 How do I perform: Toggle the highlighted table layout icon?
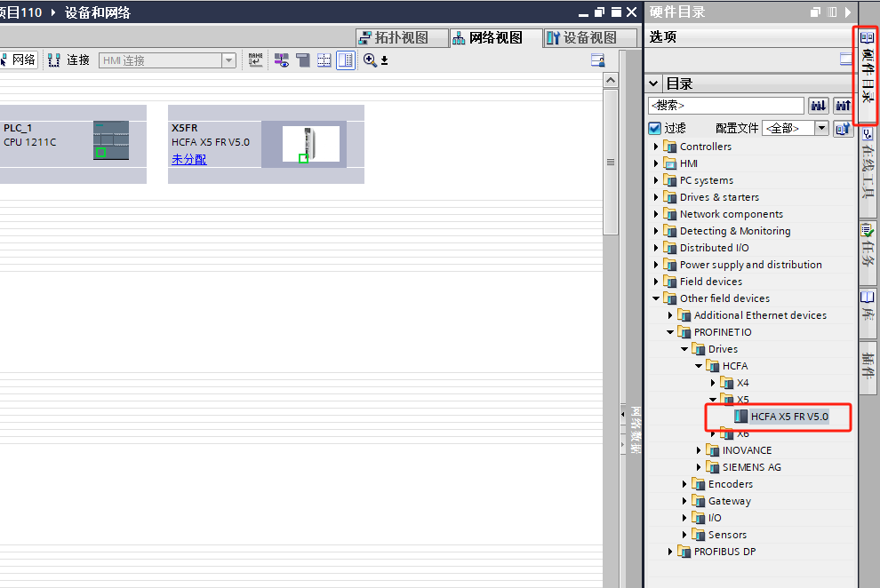point(346,60)
